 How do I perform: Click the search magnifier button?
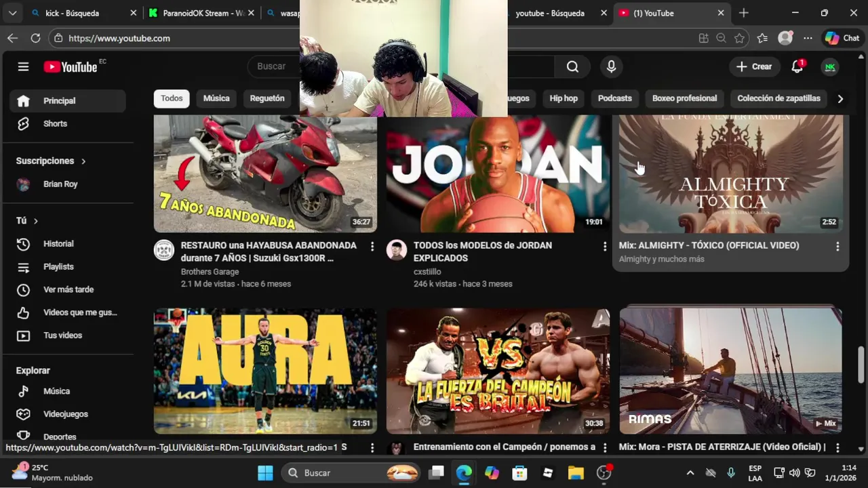click(572, 66)
